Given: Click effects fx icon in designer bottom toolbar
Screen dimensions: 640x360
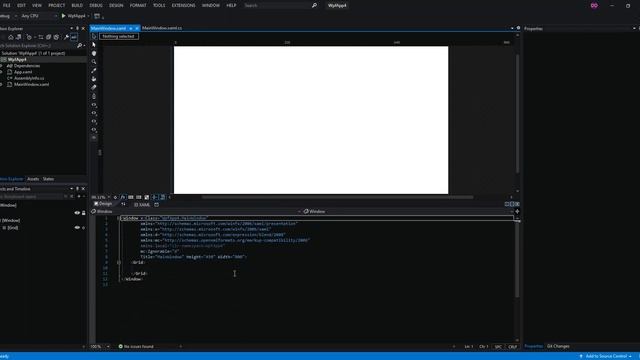Looking at the screenshot, I should tap(122, 197).
